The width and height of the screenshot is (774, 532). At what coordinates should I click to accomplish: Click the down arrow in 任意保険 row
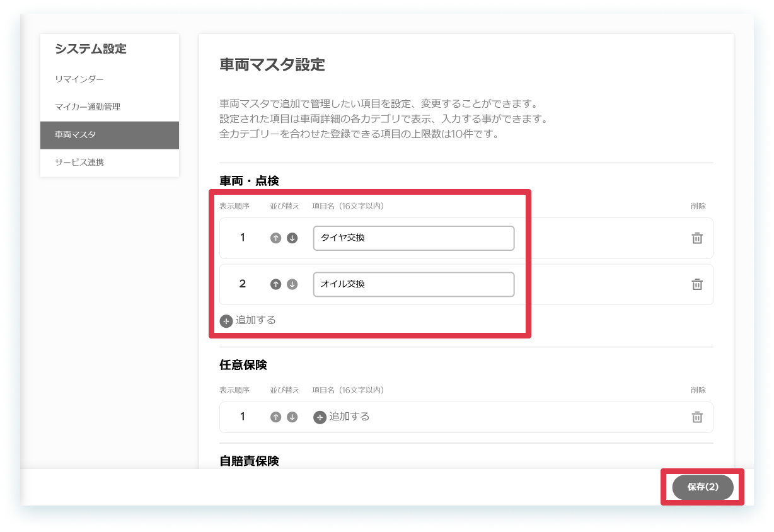click(x=292, y=417)
